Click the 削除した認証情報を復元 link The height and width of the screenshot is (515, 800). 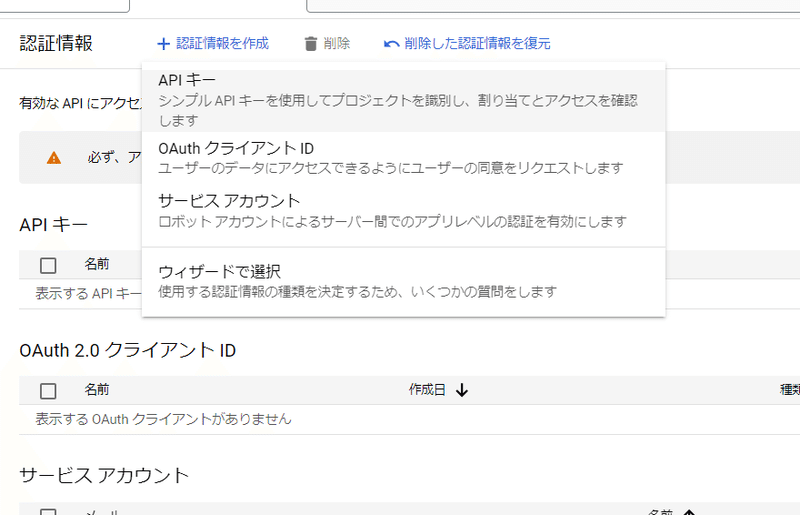(477, 44)
